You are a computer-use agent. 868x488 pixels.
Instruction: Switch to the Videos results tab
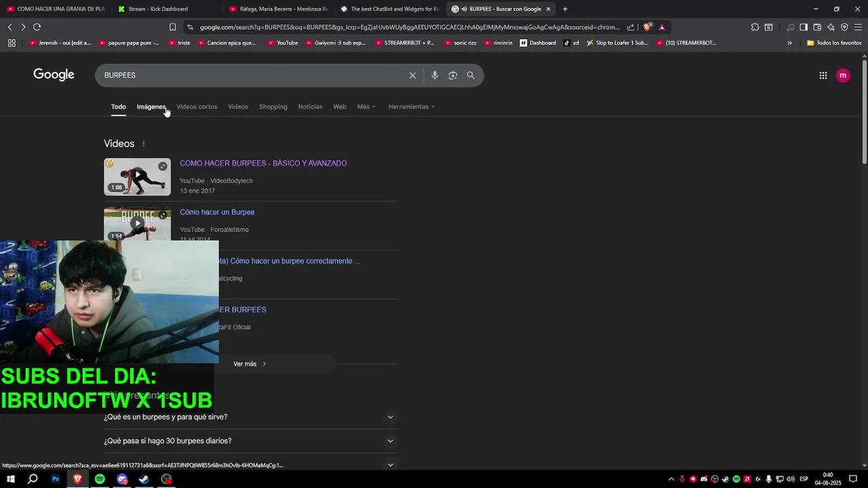pos(238,106)
